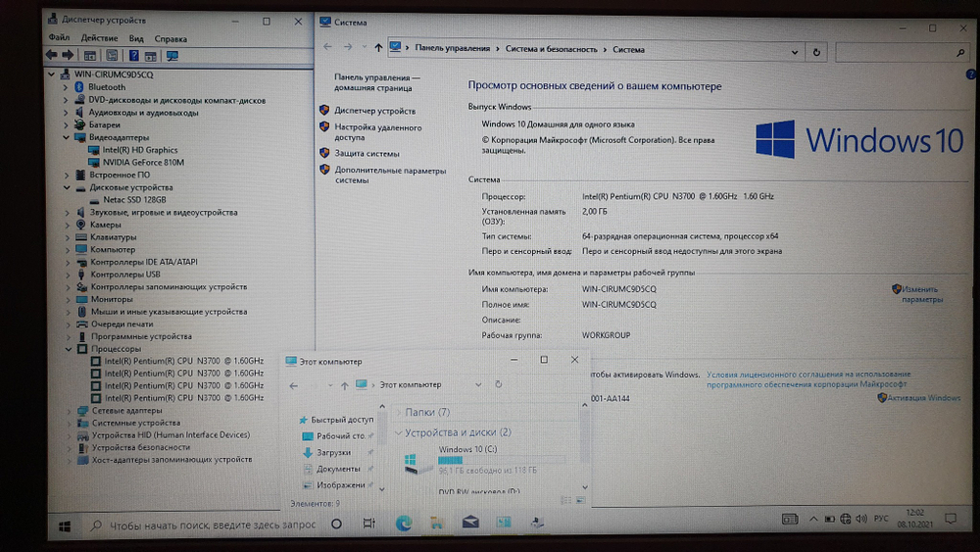Image resolution: width=980 pixels, height=552 pixels.
Task: Open Вид menu in Device Manager
Action: (x=136, y=39)
